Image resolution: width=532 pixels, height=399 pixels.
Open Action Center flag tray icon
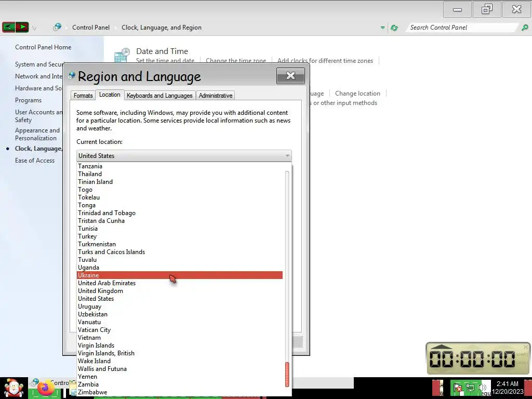click(x=457, y=388)
